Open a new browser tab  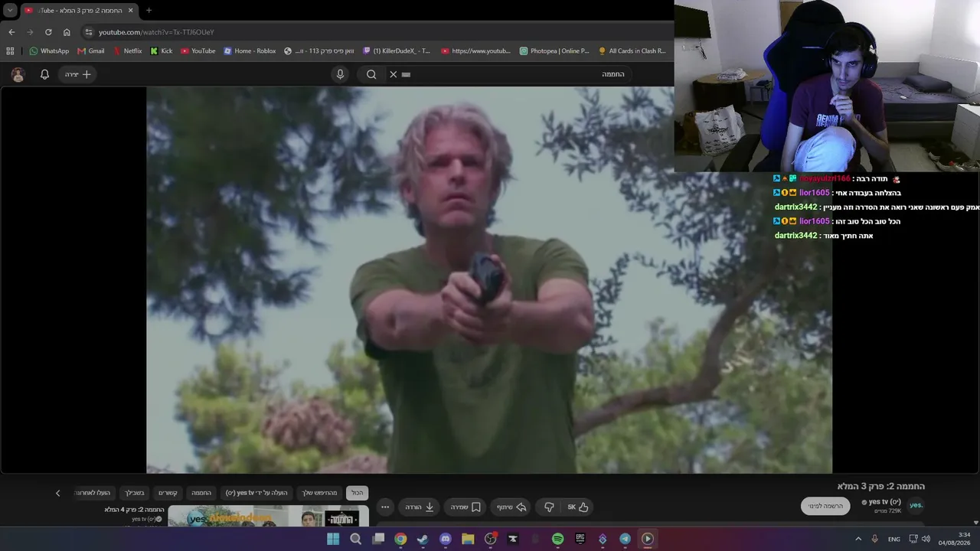point(149,11)
